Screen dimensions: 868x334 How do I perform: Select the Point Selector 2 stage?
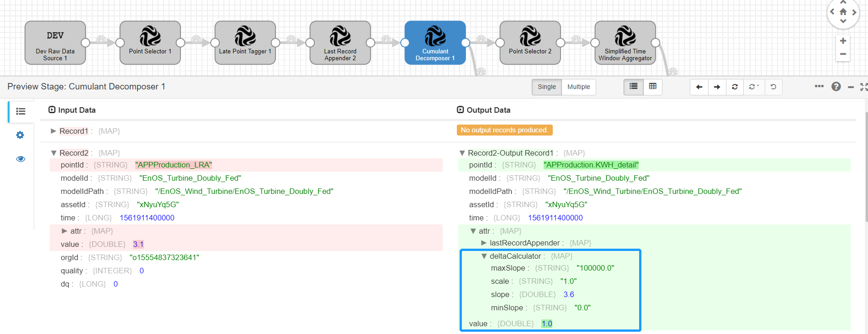[x=530, y=42]
